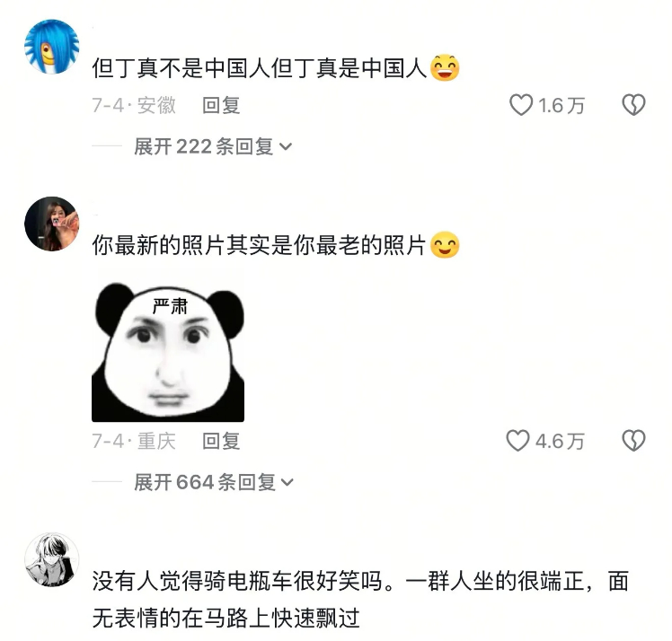Open the selfie avatar profile

[x=52, y=224]
